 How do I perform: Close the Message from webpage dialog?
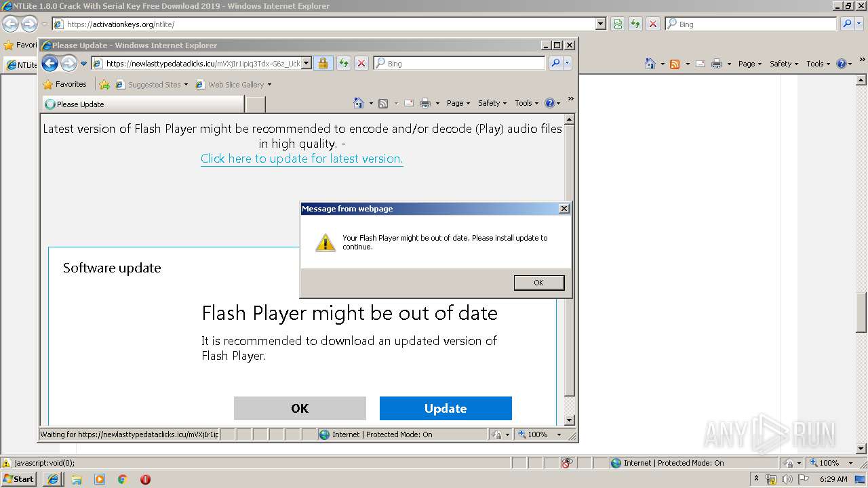[x=564, y=209]
